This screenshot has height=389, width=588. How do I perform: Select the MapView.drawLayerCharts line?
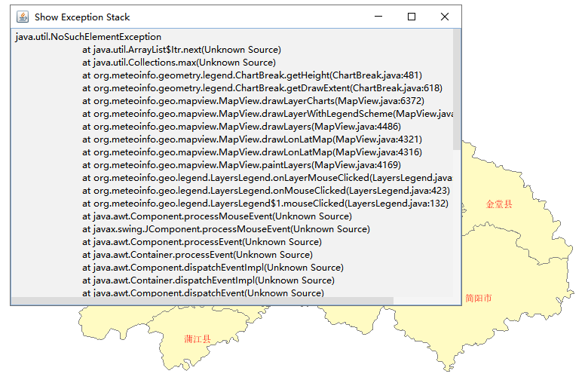coord(253,101)
